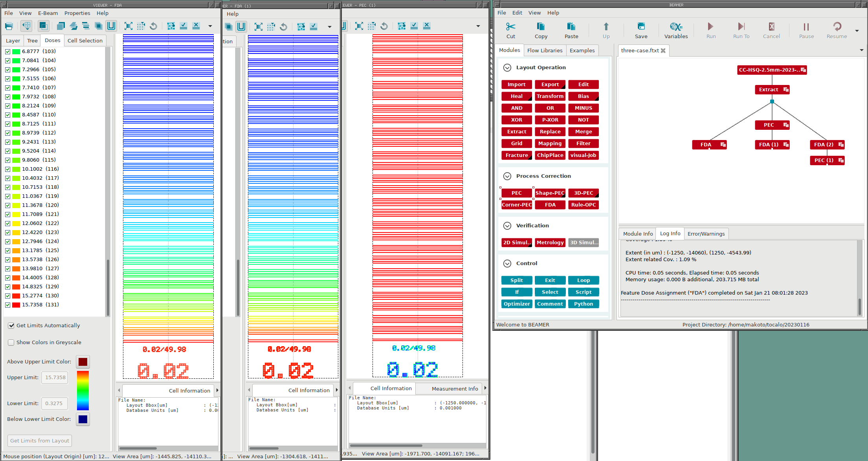This screenshot has width=868, height=461.
Task: Open Edit menu in BEAMER
Action: click(x=517, y=13)
